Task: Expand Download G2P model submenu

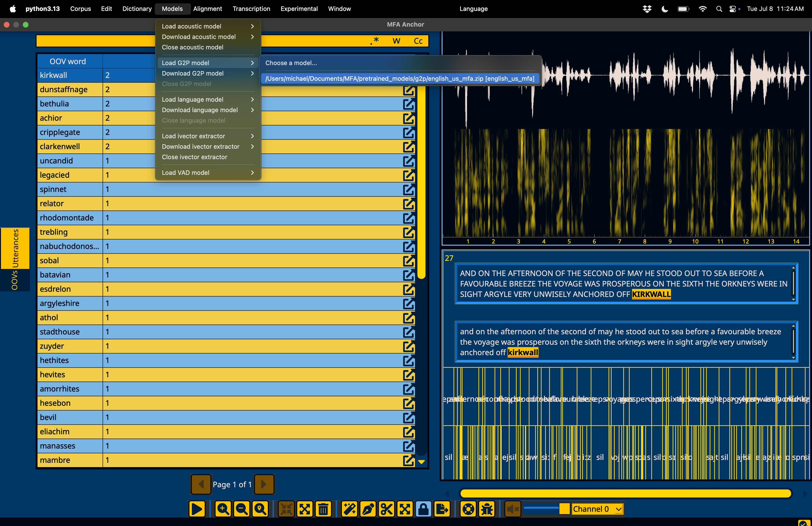Action: click(x=208, y=73)
